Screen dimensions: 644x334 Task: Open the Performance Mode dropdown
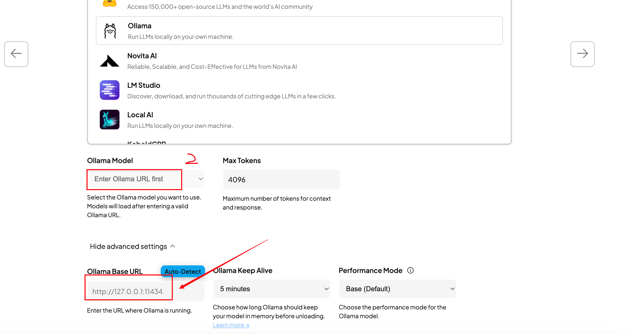(x=397, y=289)
